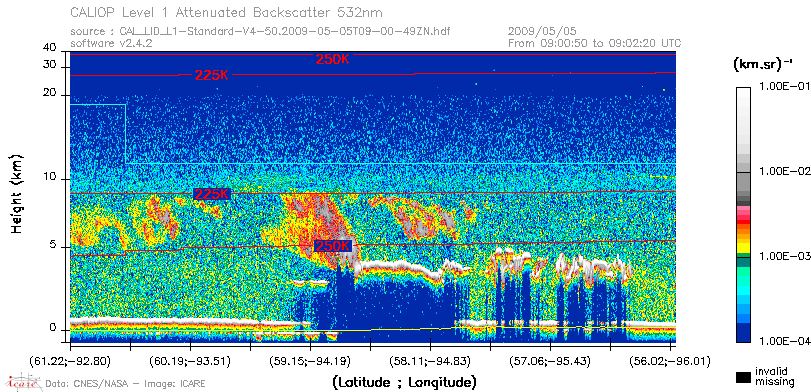Click the upper '225K' label near 25 km
811x392 pixels.
[212, 75]
